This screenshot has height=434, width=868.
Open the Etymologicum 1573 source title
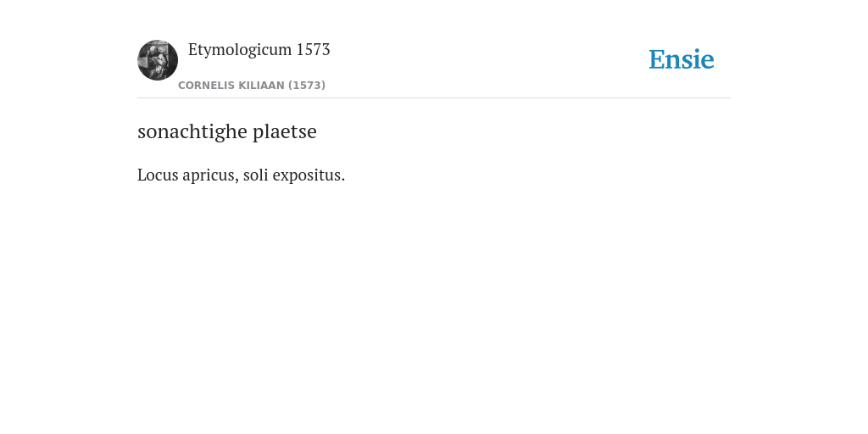(259, 50)
